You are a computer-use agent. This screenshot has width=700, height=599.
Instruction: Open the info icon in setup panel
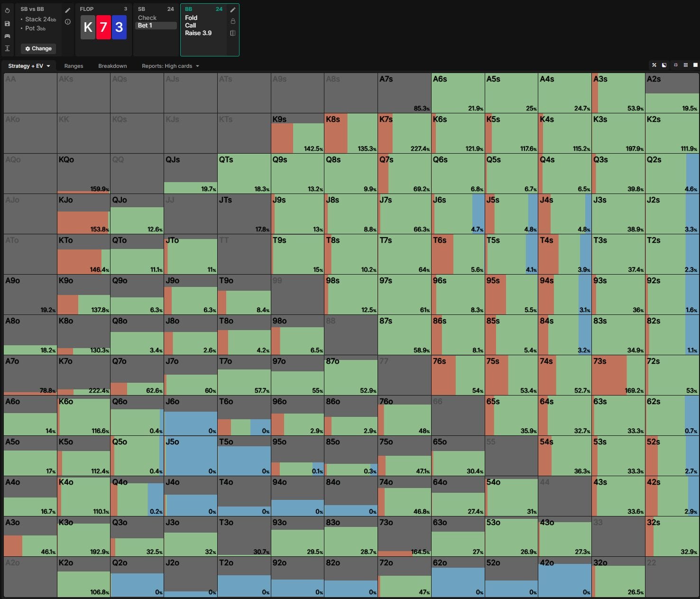[x=68, y=22]
